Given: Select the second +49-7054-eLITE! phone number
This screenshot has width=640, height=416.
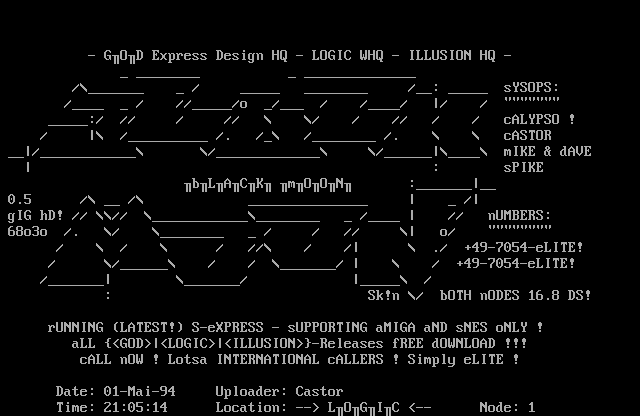Looking at the screenshot, I should [x=515, y=263].
